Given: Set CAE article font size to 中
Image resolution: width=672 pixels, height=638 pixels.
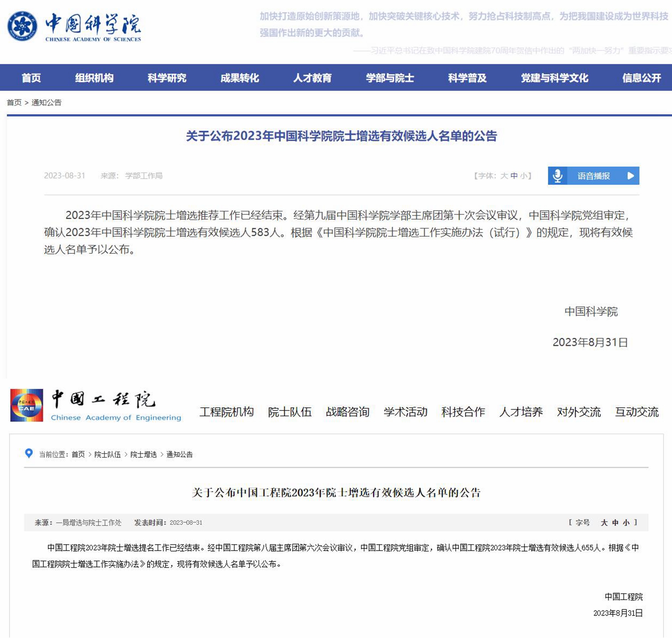Looking at the screenshot, I should (x=615, y=522).
